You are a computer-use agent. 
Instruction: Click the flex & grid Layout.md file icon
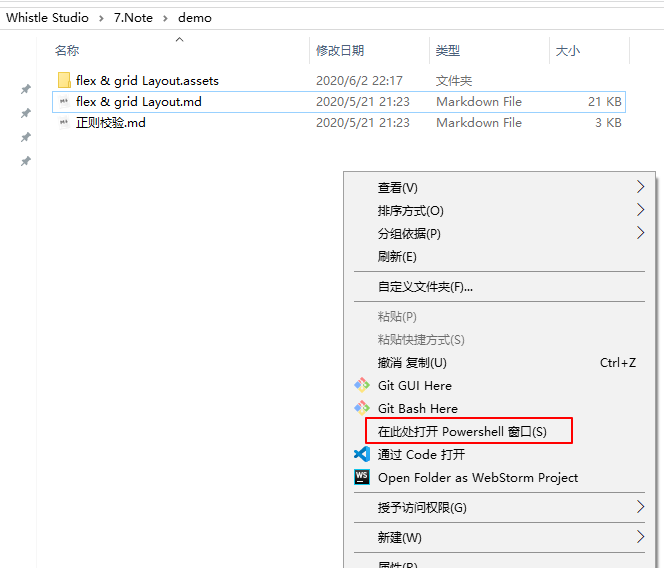pyautogui.click(x=64, y=101)
